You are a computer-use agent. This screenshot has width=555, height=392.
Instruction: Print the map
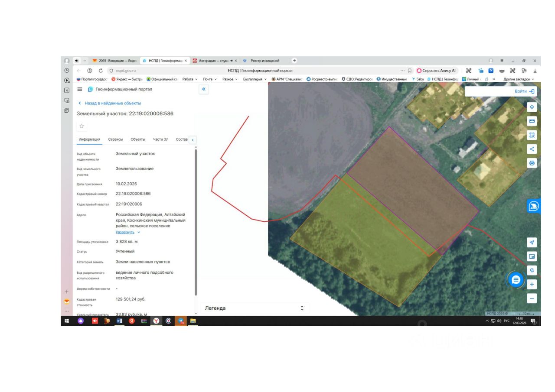click(x=532, y=163)
